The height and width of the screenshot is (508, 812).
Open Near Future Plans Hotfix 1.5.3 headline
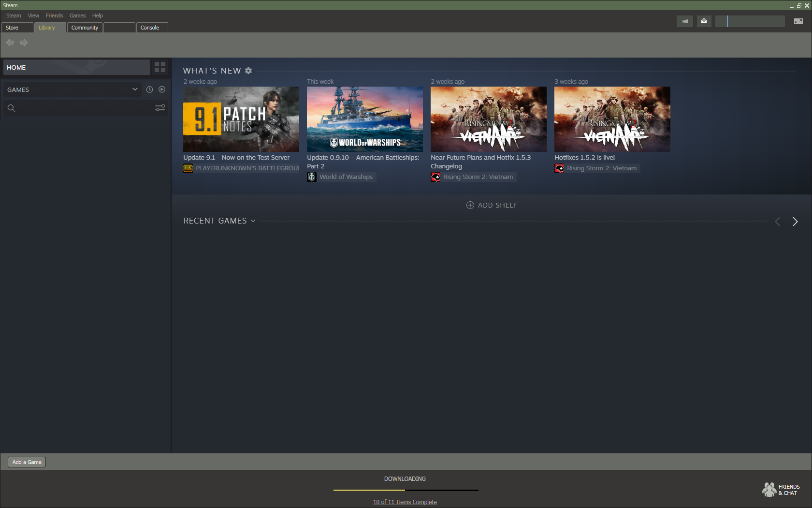tap(481, 162)
